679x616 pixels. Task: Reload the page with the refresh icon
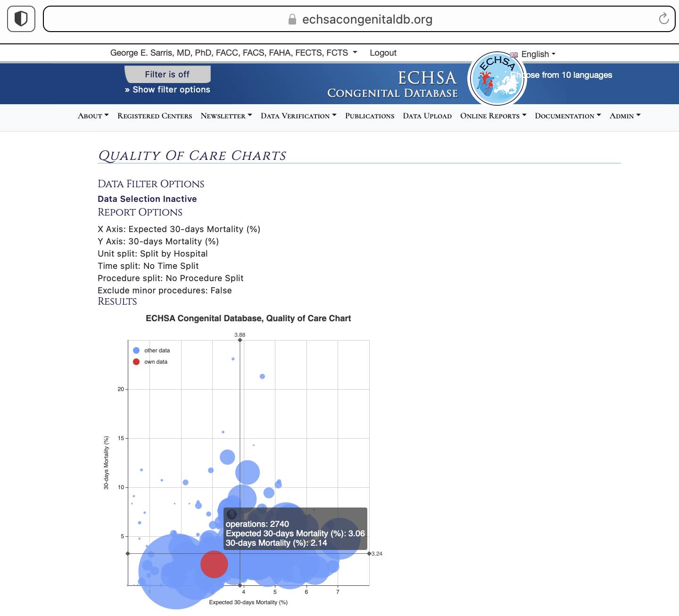(x=663, y=19)
